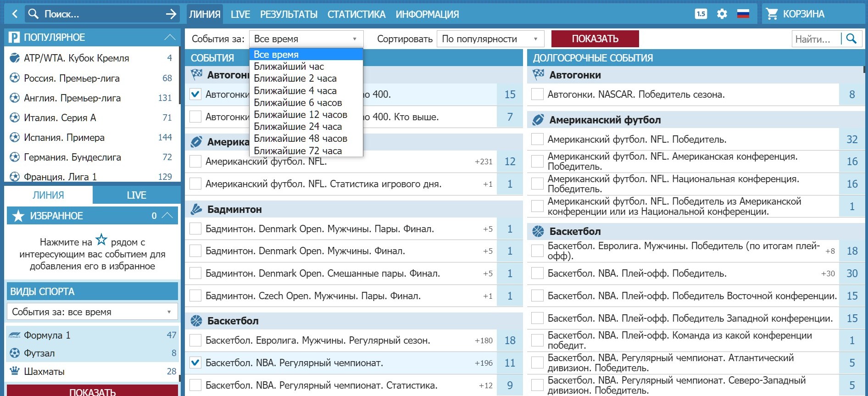Click the tennis icon by Кубок Кремля
This screenshot has height=396, width=868.
click(15, 58)
